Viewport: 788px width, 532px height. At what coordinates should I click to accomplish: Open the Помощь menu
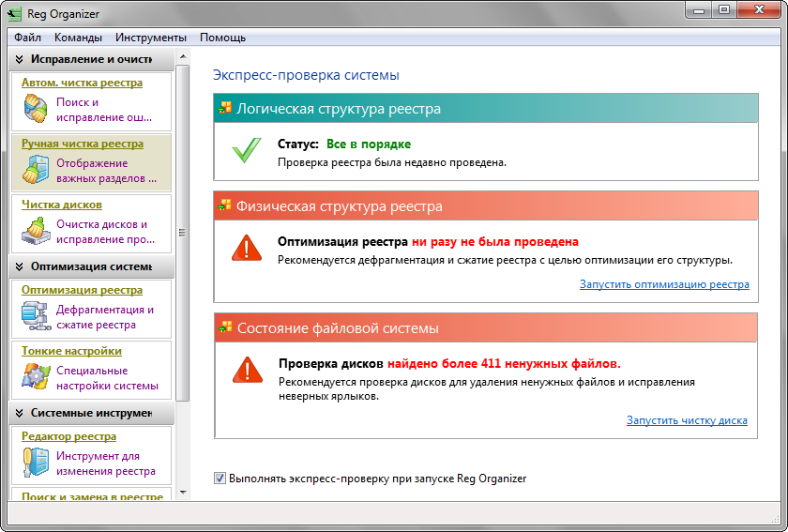(x=222, y=38)
